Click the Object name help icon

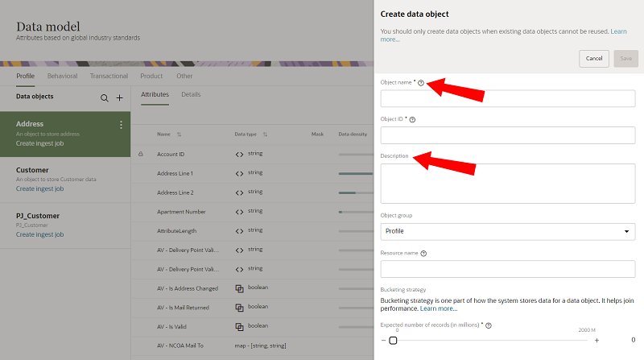tap(421, 83)
